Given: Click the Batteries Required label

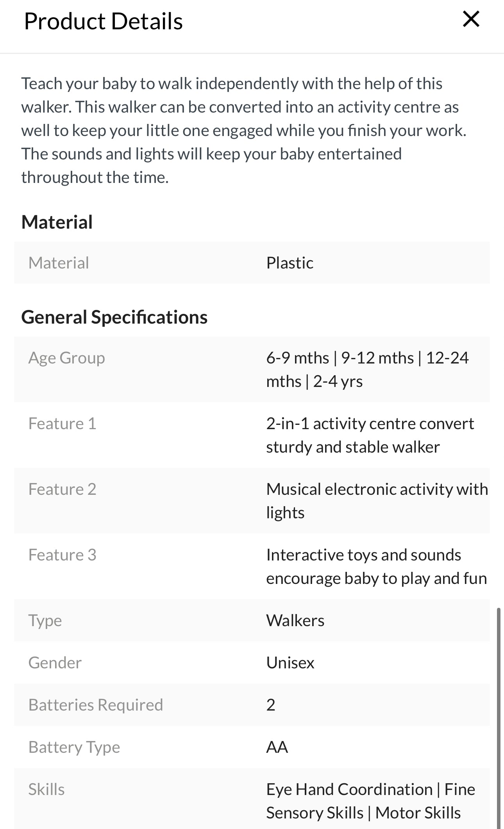Looking at the screenshot, I should coord(95,705).
